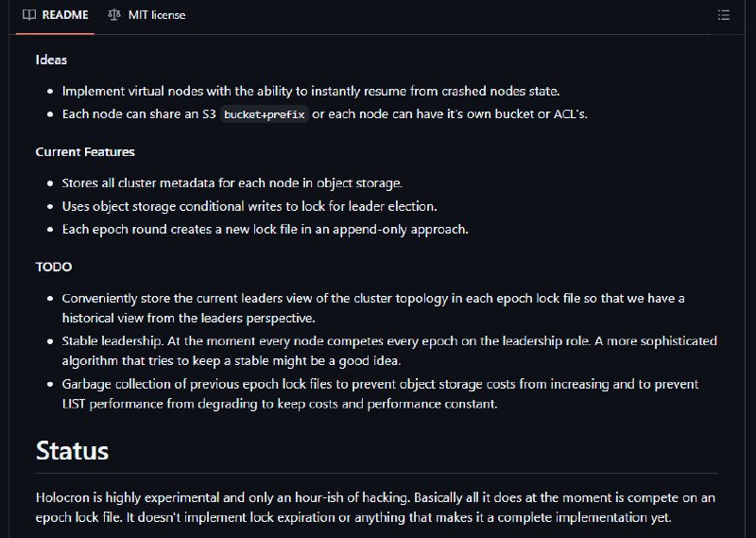Click the bullet before "Each node can share"
756x538 pixels.
[x=50, y=114]
